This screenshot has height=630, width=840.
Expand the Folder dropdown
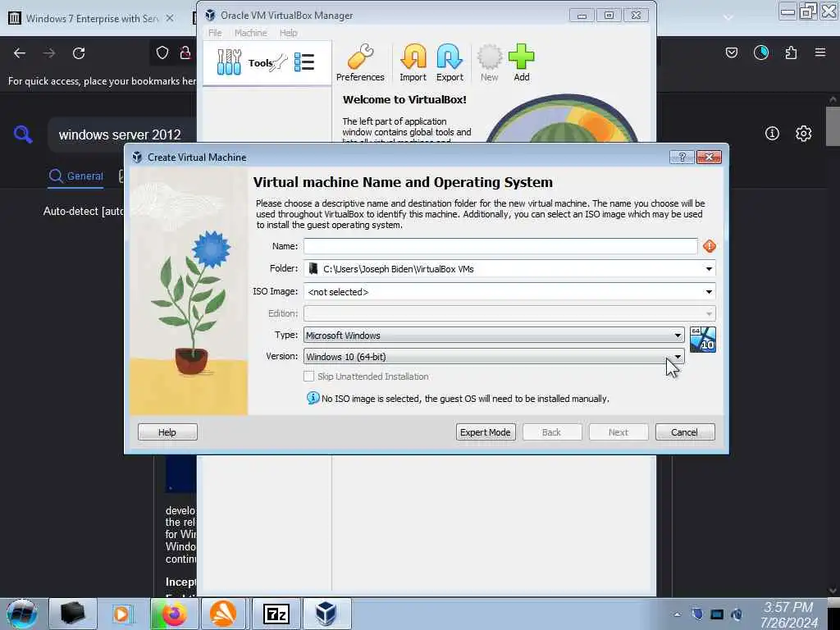tap(709, 269)
